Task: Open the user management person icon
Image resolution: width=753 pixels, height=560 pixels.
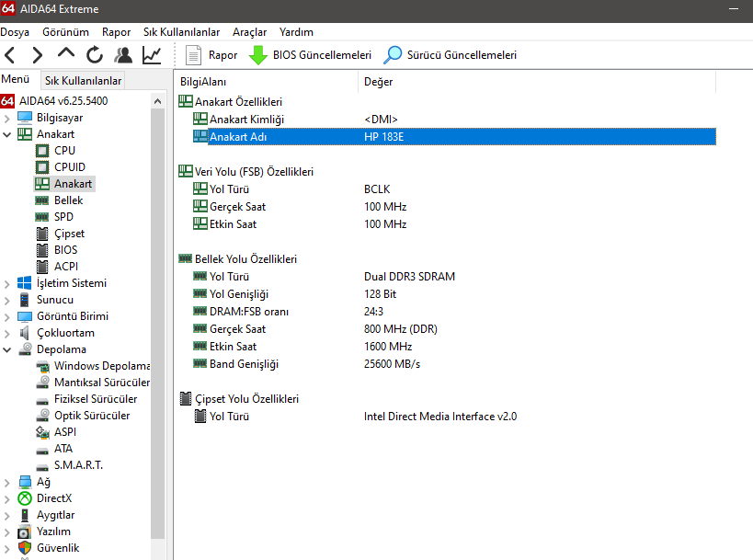Action: click(x=123, y=55)
